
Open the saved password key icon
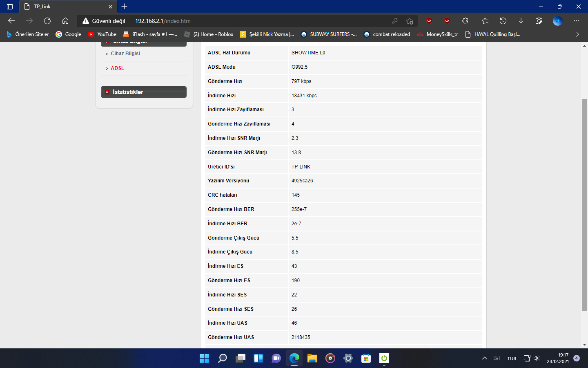pyautogui.click(x=394, y=21)
